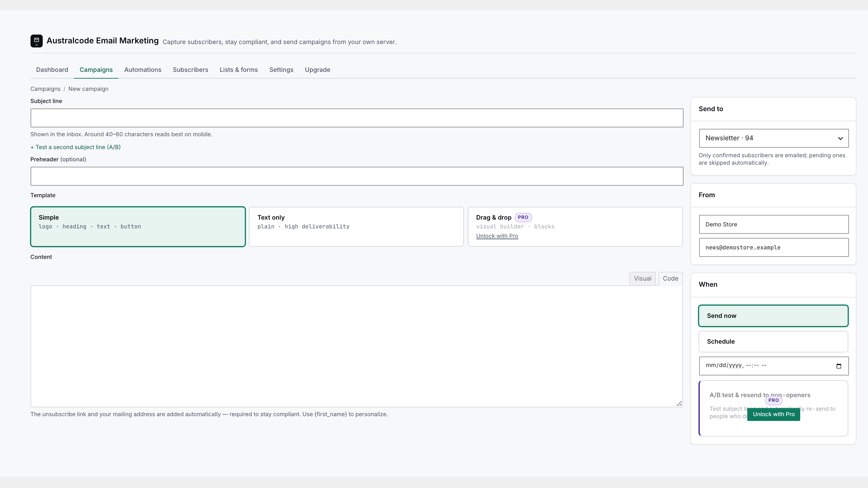The image size is (868, 488).
Task: Click Unlock with Pro link under Drag & drop
Action: coord(497,236)
